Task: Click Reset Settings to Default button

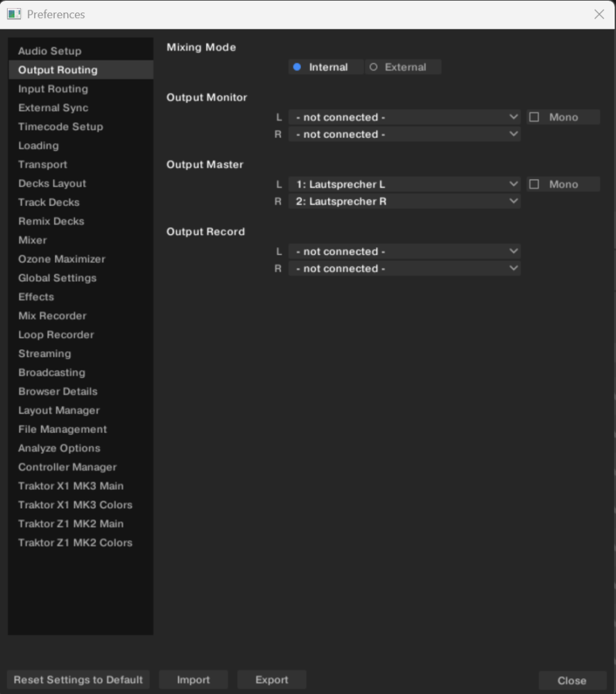Action: (x=78, y=679)
